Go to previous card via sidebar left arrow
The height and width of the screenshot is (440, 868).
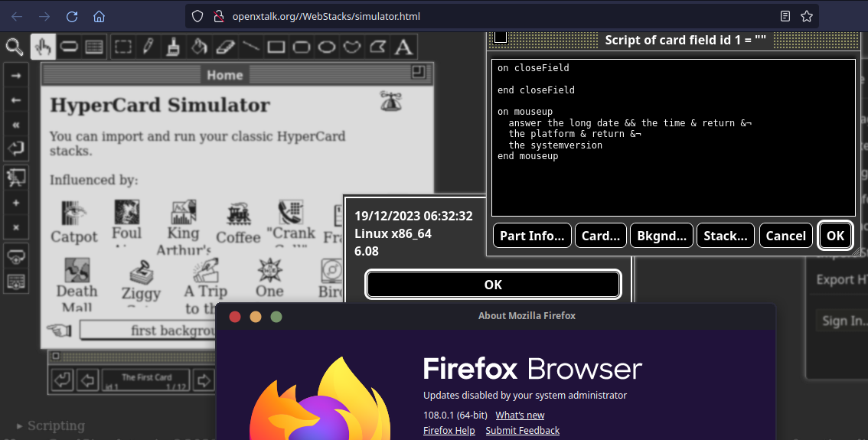tap(15, 100)
